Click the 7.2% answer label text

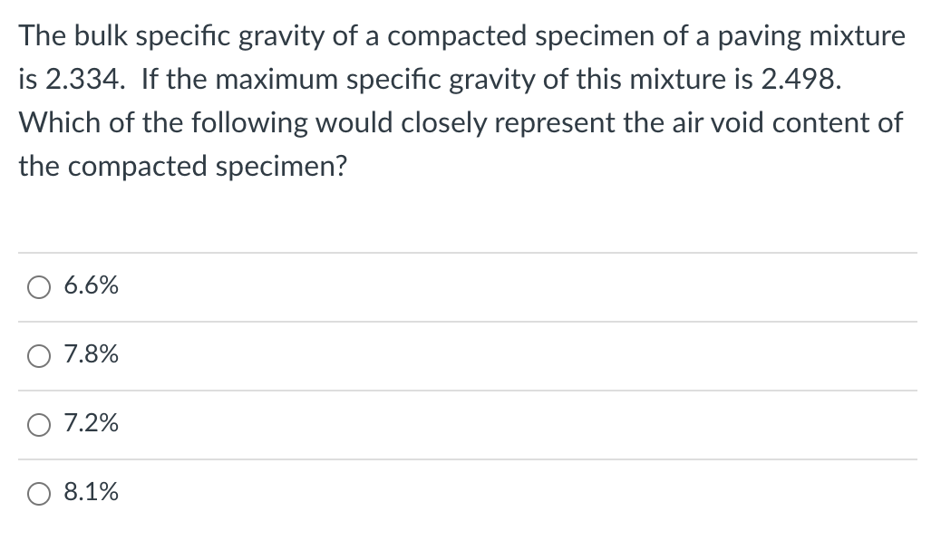pos(90,424)
